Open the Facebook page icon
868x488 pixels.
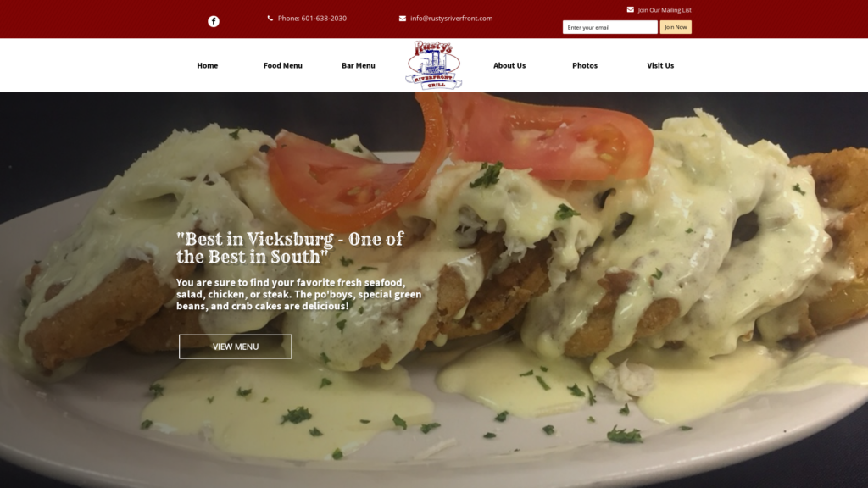click(x=213, y=21)
